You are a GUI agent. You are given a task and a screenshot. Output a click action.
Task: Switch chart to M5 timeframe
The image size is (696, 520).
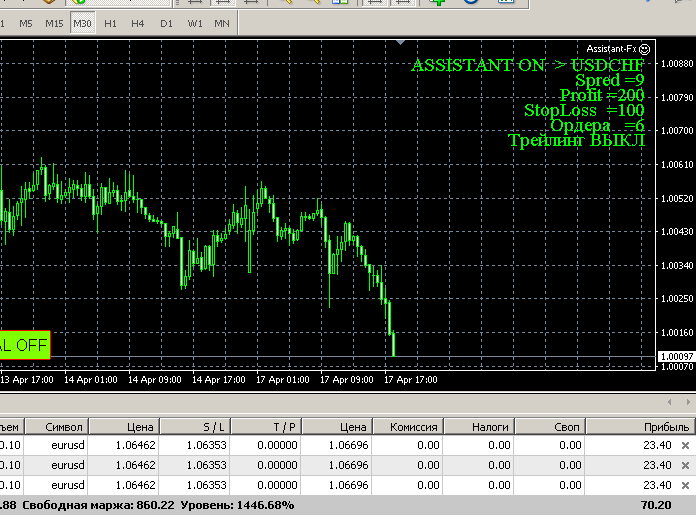point(25,22)
